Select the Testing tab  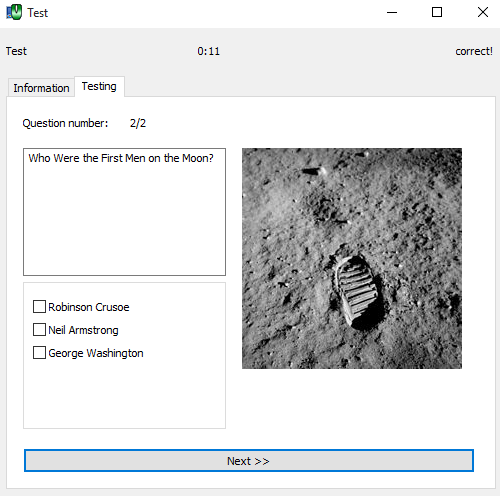99,86
